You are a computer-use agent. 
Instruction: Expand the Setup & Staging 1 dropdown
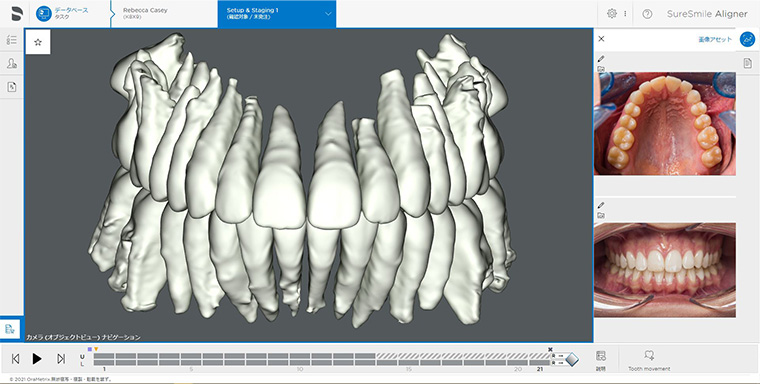point(328,14)
